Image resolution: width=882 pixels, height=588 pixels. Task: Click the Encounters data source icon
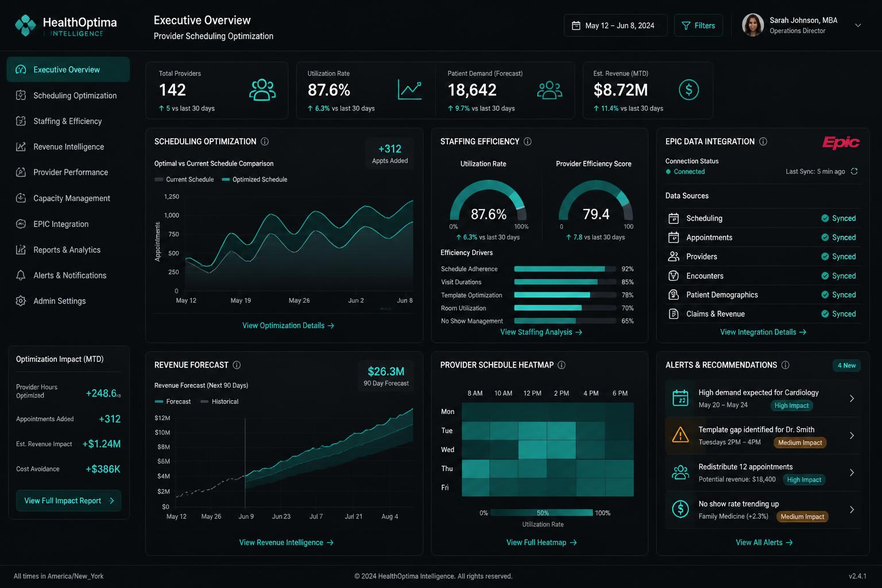(674, 276)
